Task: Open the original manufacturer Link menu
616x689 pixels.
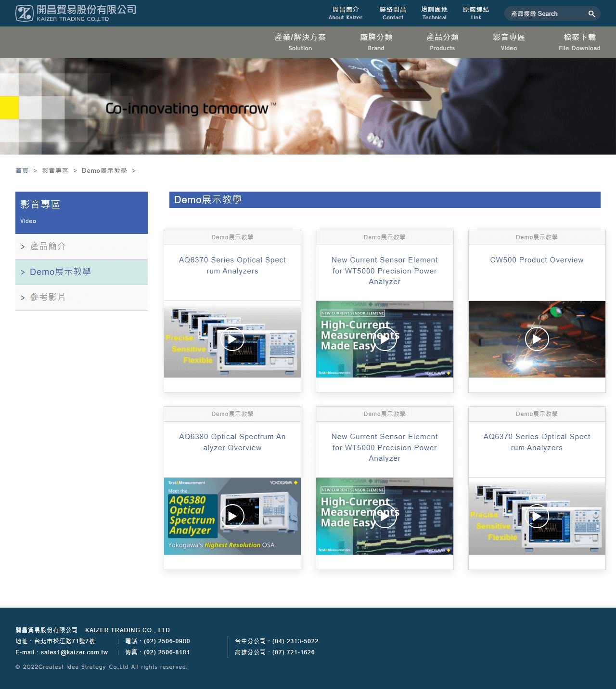Action: tap(476, 13)
